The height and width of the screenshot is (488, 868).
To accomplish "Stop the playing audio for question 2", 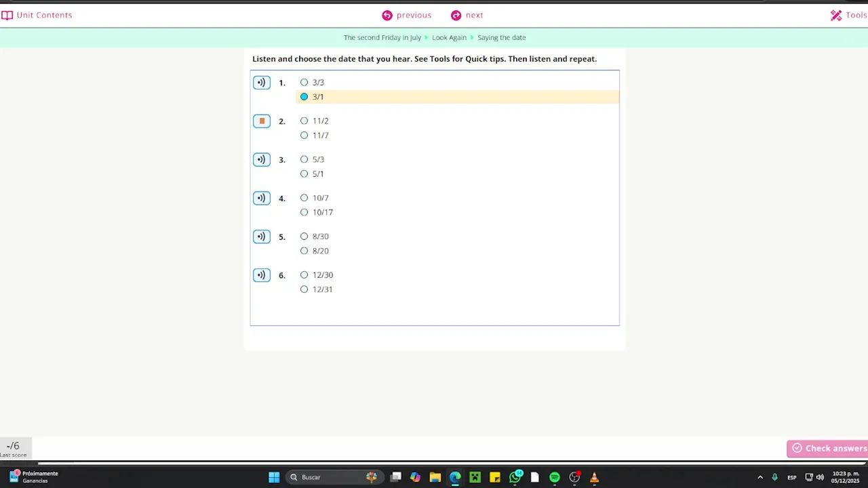I will tap(261, 121).
